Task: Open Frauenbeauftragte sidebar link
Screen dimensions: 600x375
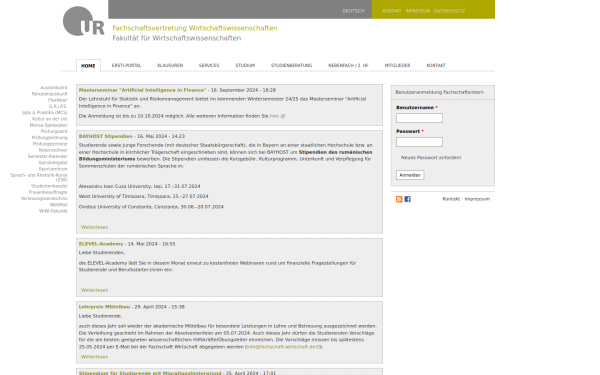Action: click(48, 192)
